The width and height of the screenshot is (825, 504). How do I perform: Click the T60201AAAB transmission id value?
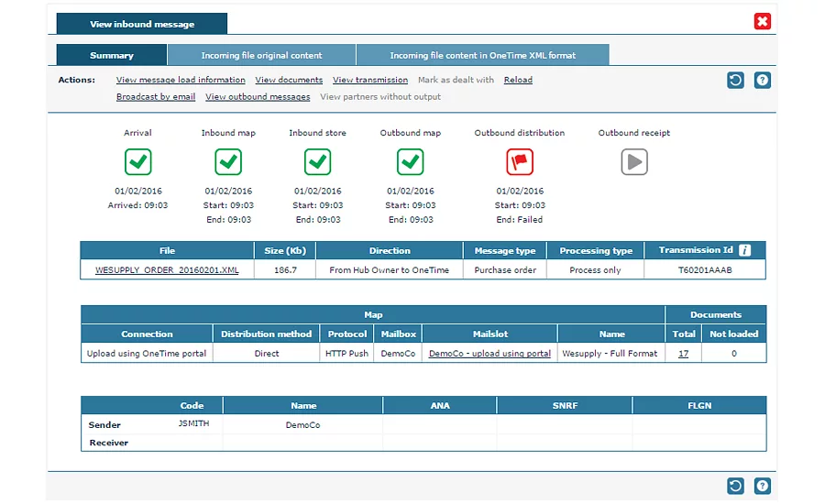pyautogui.click(x=705, y=270)
